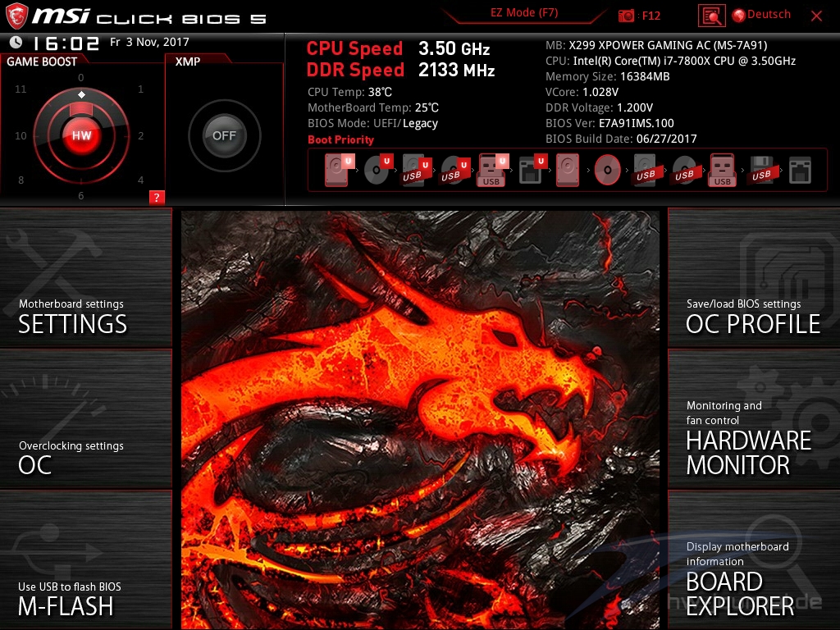Open M-FLASH to flash BIOS
840x630 pixels.
85,559
